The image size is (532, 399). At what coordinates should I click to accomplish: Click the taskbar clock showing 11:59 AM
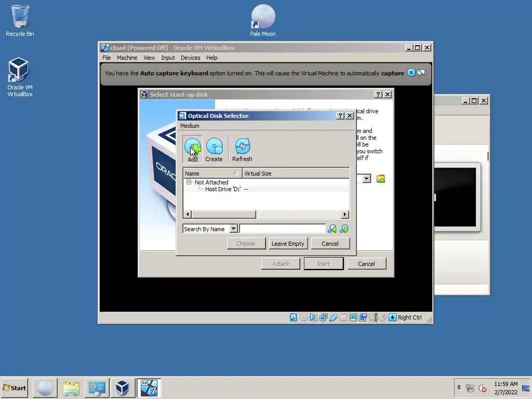(x=506, y=388)
